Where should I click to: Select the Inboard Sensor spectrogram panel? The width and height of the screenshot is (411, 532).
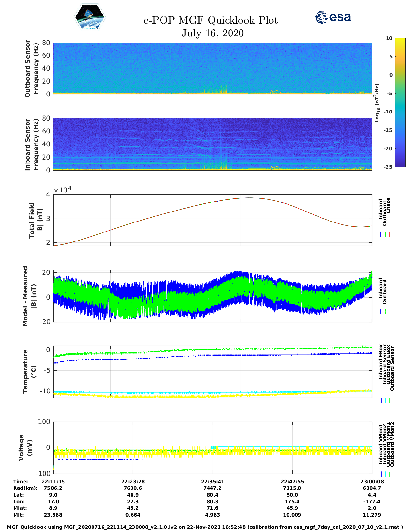[212, 144]
